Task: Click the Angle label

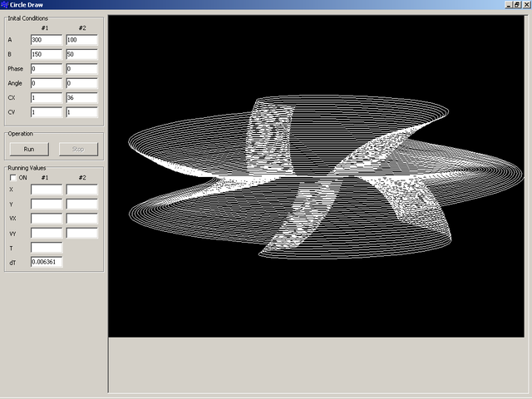Action: click(x=15, y=83)
